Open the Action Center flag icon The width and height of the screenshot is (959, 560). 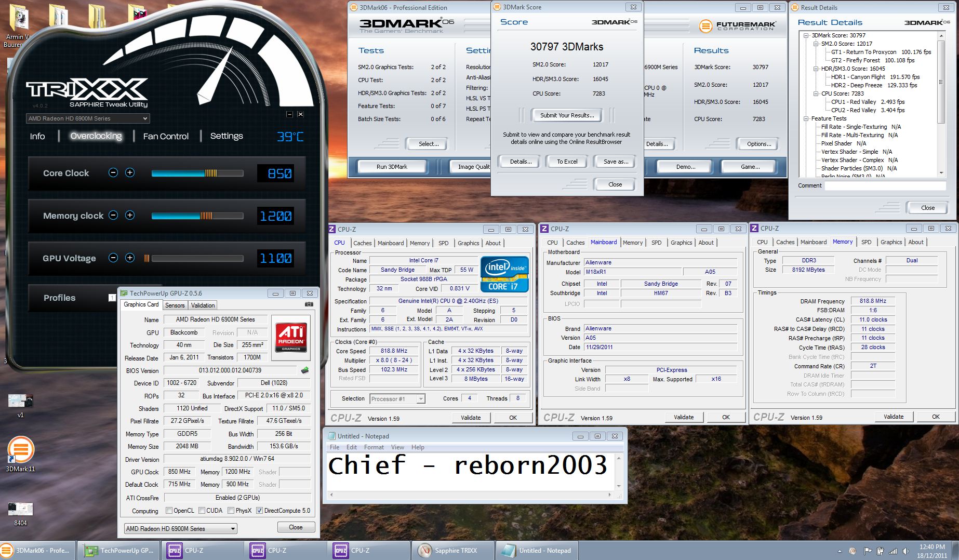pyautogui.click(x=868, y=551)
